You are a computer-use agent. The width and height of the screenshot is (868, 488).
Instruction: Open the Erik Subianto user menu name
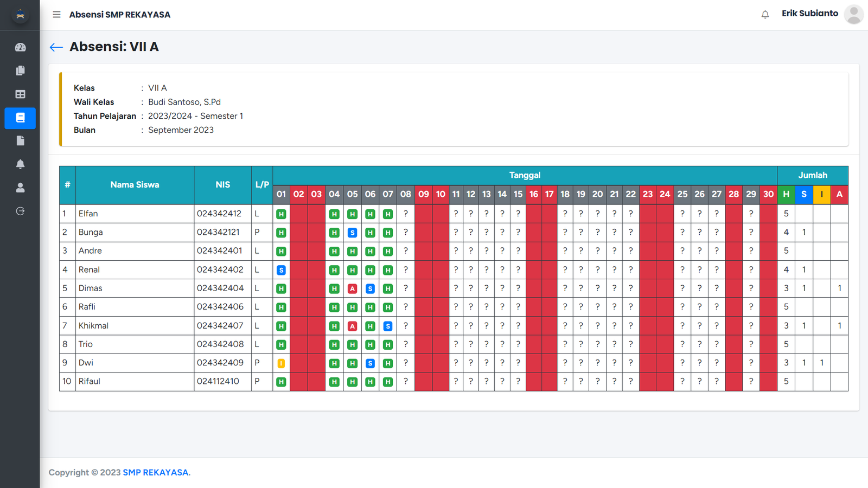tap(809, 14)
